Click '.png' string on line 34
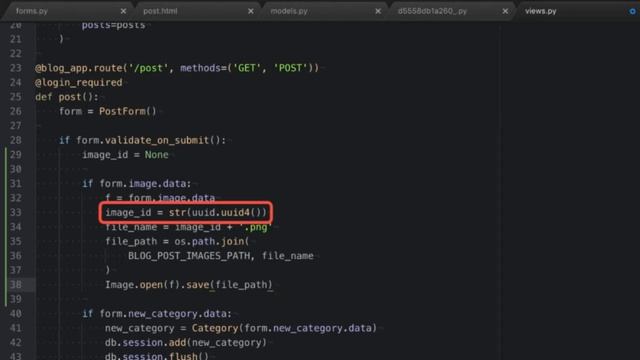 [x=256, y=227]
